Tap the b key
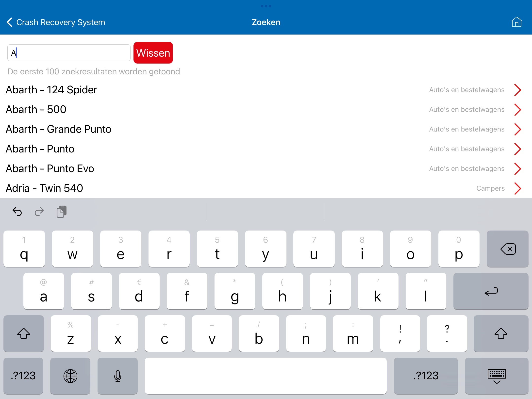 [259, 333]
